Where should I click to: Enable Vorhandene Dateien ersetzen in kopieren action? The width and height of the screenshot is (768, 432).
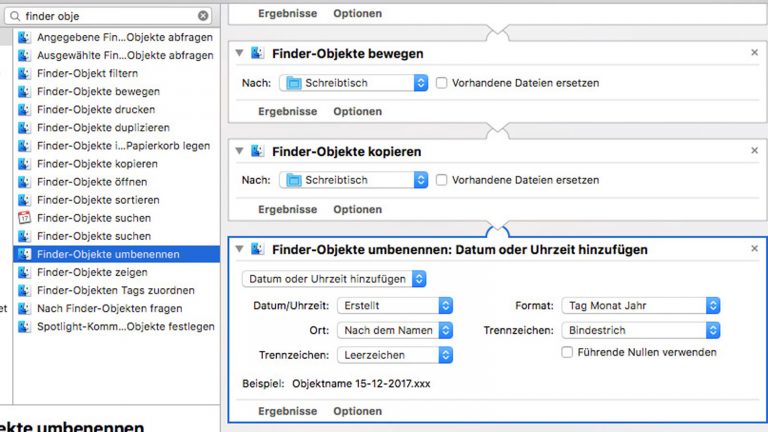click(x=441, y=180)
